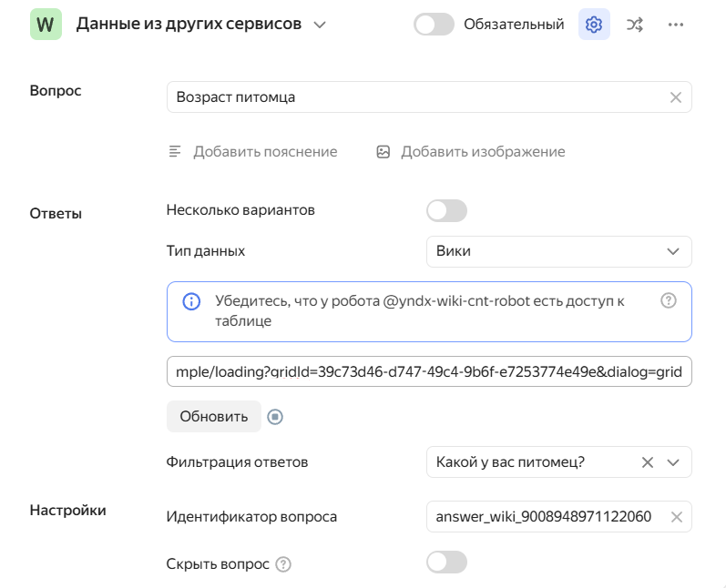Click Добавить пояснение link
Viewport: 726px width, 588px height.
(x=252, y=152)
